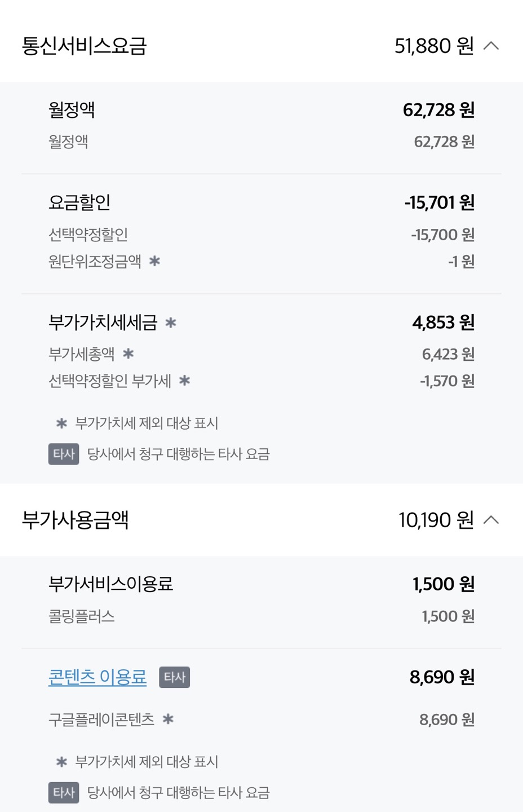This screenshot has height=812, width=523.
Task: Tap the 구글플레이콘텐츠 item label
Action: tap(101, 719)
